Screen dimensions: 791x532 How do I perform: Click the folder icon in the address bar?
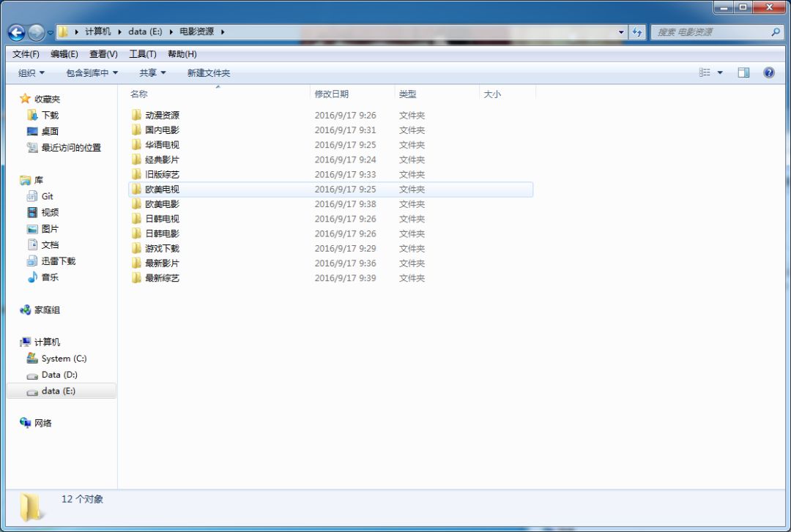coord(63,31)
